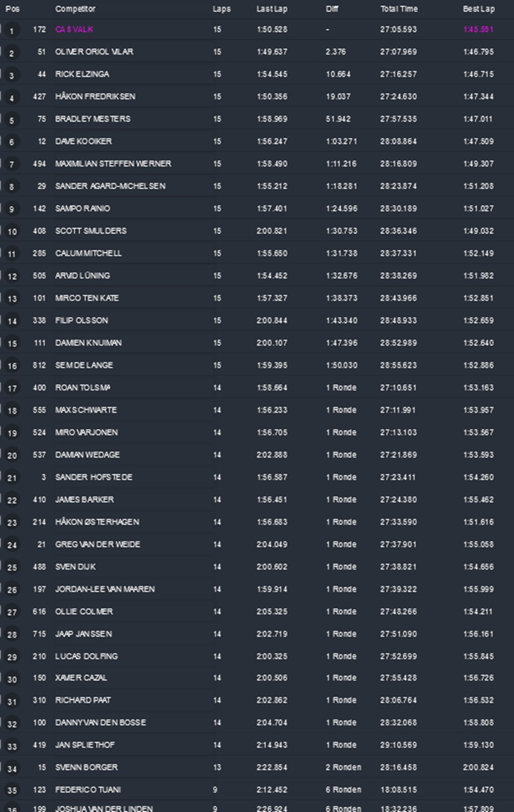
Task: Select the position 10 circle badge
Action: 12,232
